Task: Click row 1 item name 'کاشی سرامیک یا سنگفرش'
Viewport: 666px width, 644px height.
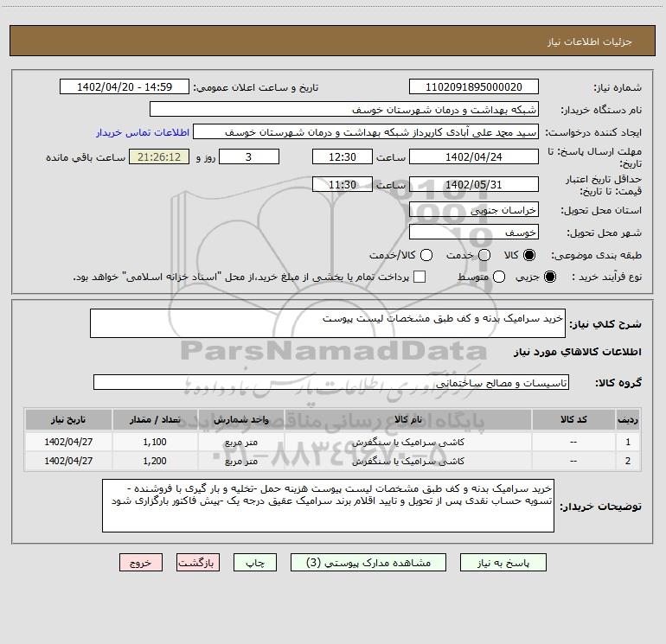Action: [x=408, y=442]
